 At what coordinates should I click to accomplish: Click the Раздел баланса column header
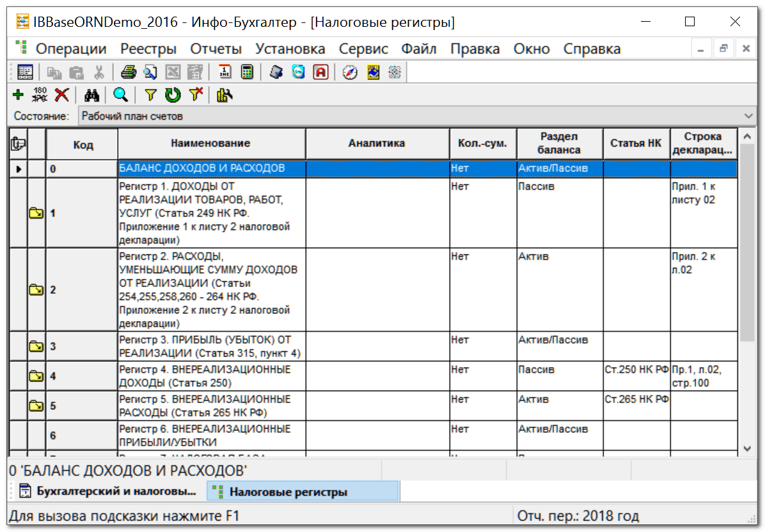(x=560, y=143)
